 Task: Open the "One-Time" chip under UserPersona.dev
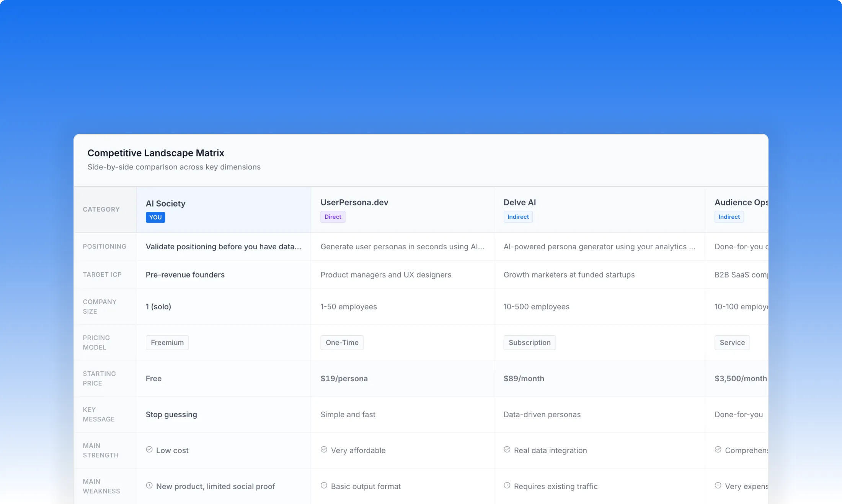[x=342, y=342]
